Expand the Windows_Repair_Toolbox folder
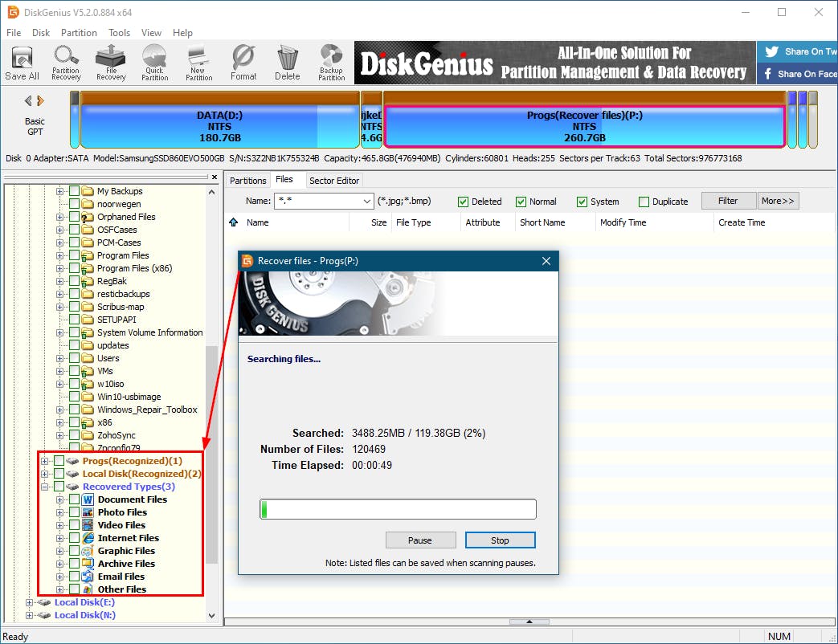This screenshot has width=838, height=644. point(59,410)
